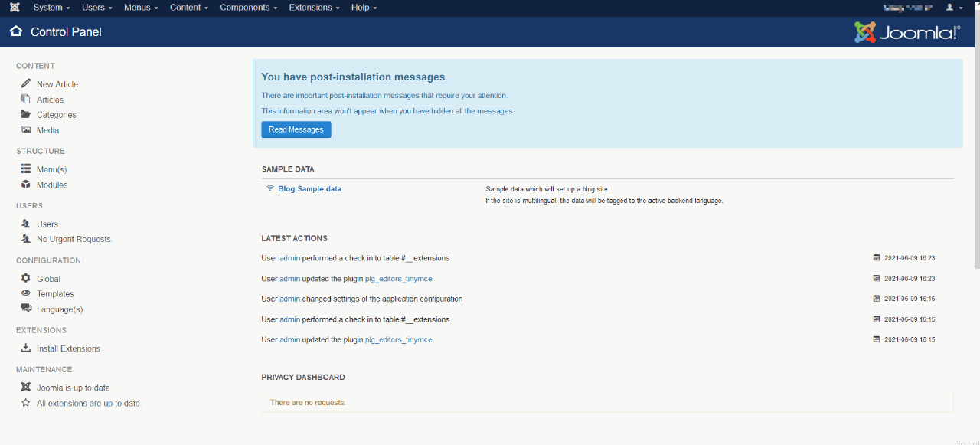Click the Joomla! brand logo in header
This screenshot has width=980, height=445.
click(x=907, y=31)
